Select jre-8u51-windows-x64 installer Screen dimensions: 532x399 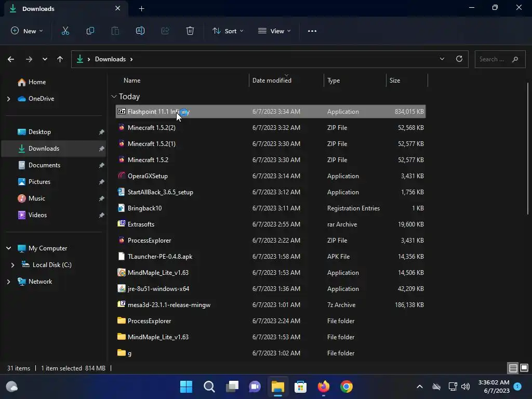point(270,289)
